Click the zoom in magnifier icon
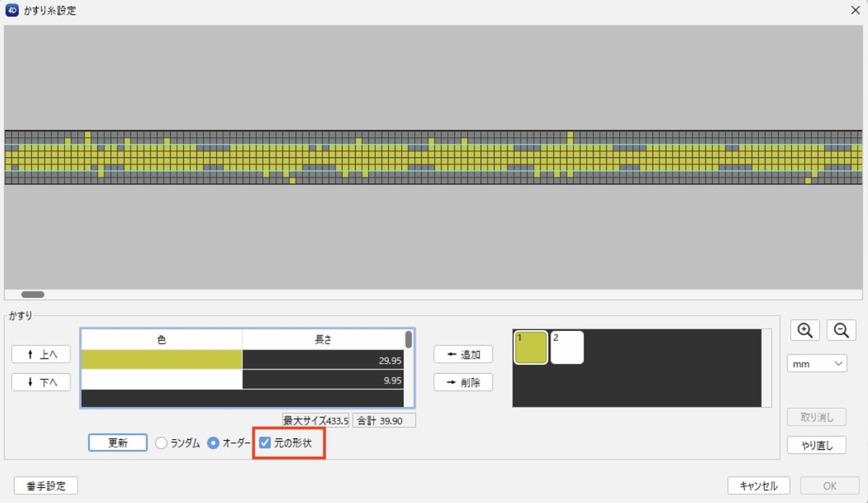This screenshot has width=868, height=503. coord(805,331)
